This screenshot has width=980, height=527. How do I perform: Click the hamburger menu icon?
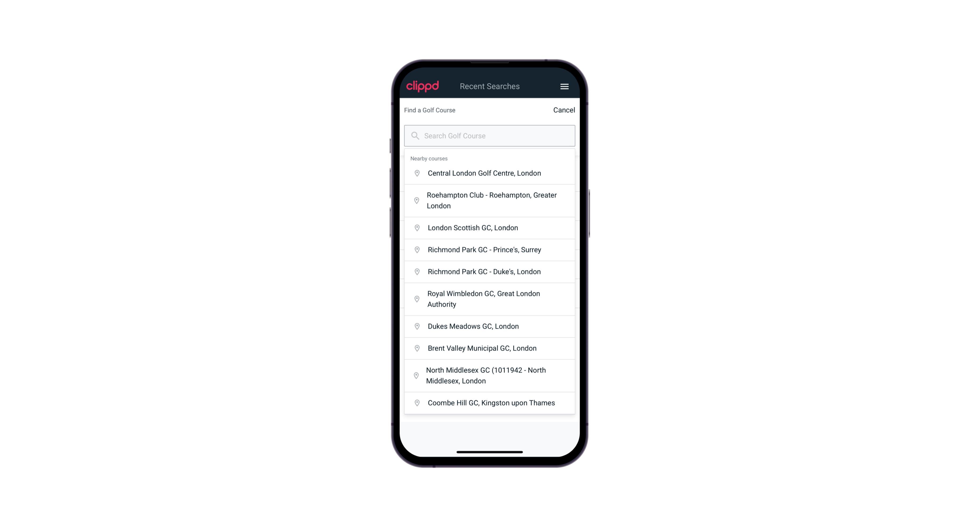(x=564, y=86)
